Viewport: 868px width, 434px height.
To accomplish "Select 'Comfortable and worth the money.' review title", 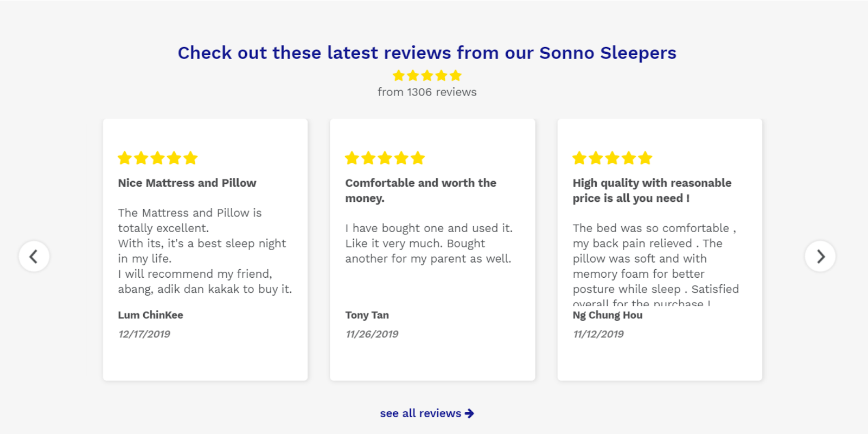I will tap(420, 190).
